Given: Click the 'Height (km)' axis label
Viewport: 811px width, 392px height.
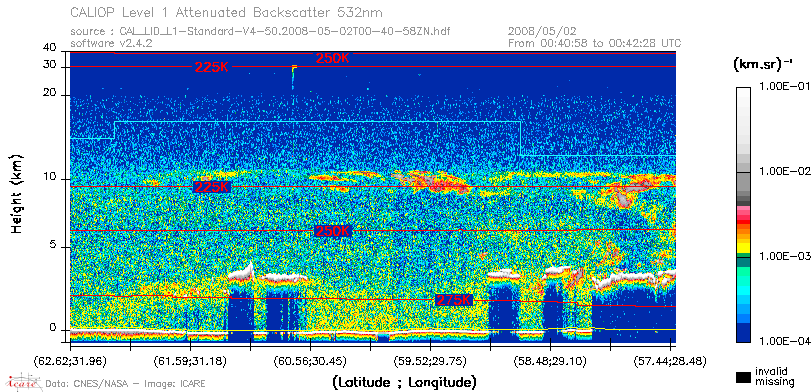Looking at the screenshot, I should coord(17,193).
